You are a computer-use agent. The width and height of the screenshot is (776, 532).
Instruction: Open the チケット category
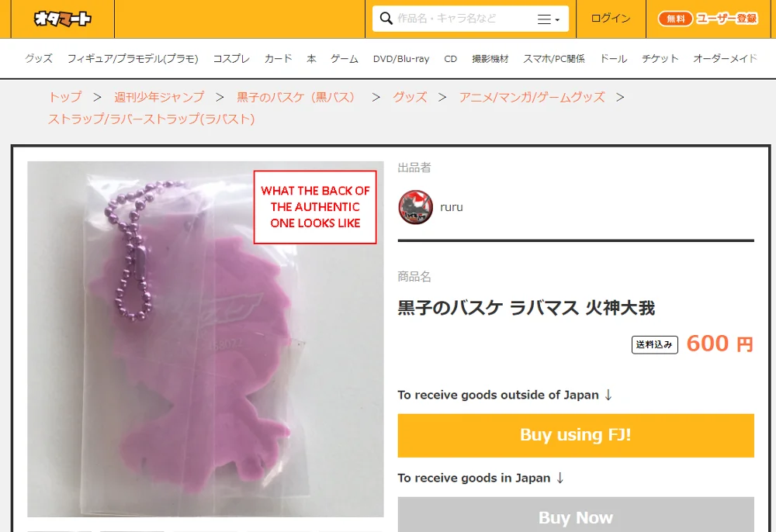tap(660, 58)
